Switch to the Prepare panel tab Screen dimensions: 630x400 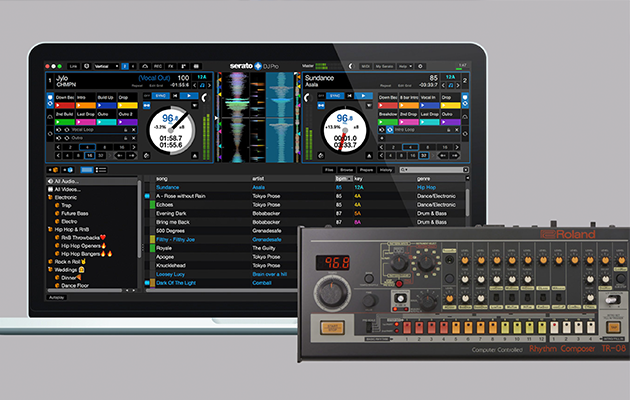[369, 171]
